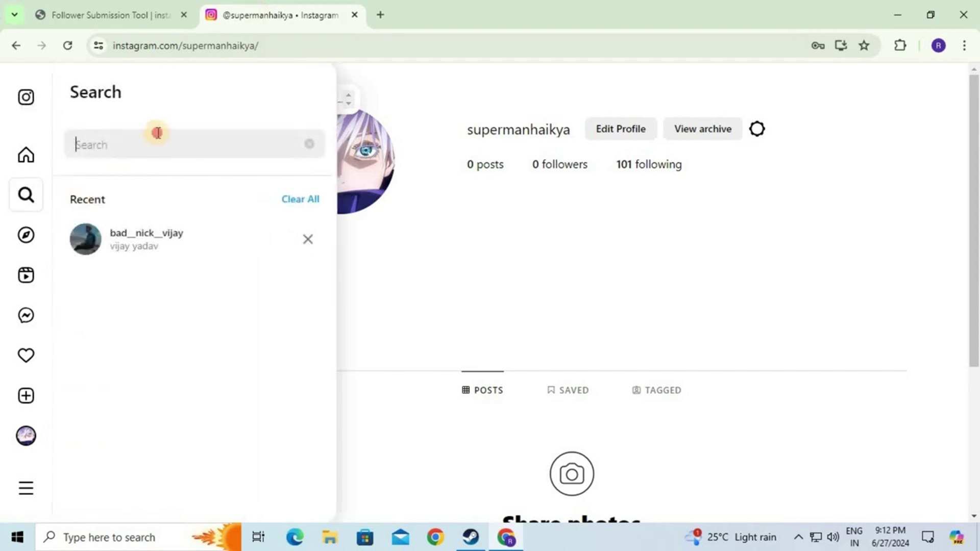Open the Instagram home feed
The height and width of the screenshot is (551, 980).
pyautogui.click(x=26, y=155)
